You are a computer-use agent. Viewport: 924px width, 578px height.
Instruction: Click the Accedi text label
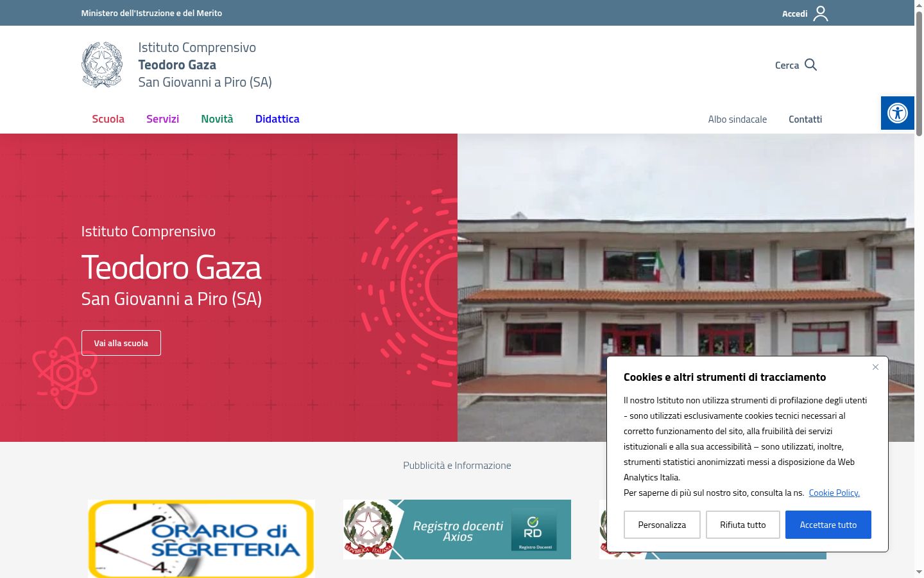point(794,13)
